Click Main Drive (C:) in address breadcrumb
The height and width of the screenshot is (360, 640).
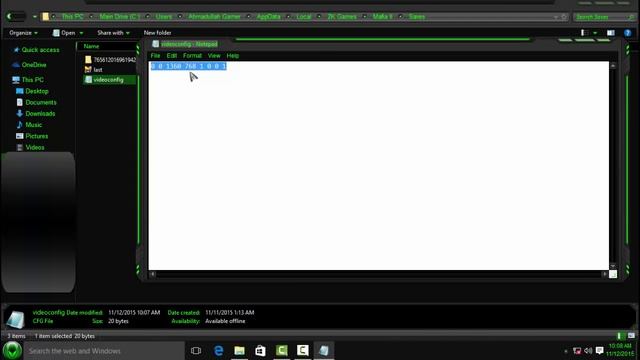click(x=120, y=17)
